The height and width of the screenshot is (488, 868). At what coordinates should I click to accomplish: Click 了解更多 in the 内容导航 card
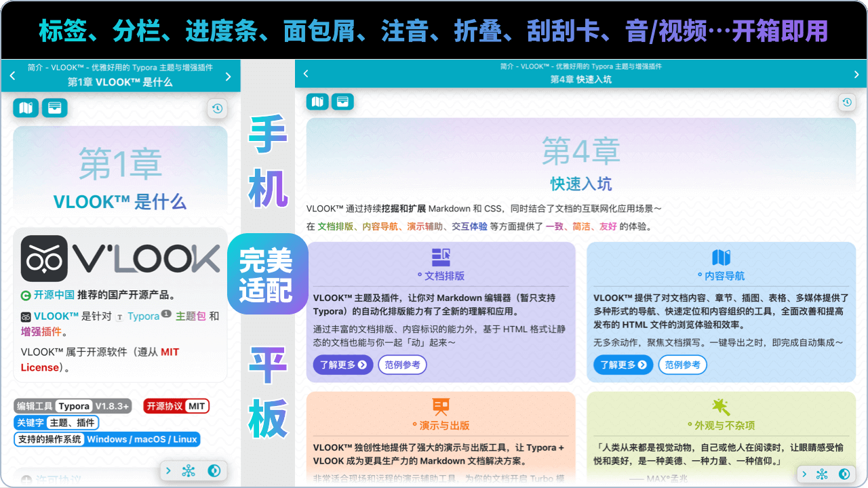pyautogui.click(x=623, y=365)
